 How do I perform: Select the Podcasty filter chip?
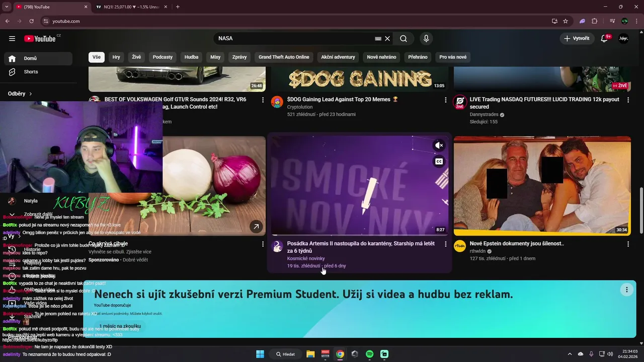163,57
